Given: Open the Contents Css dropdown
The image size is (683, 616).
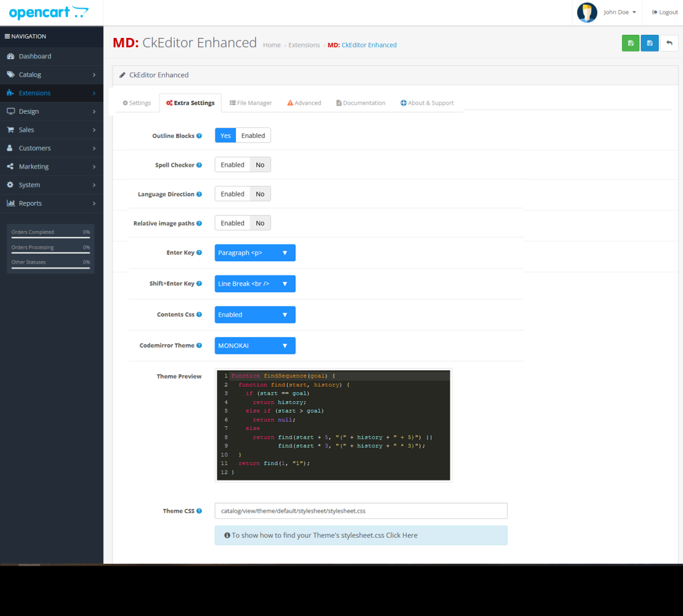Looking at the screenshot, I should (255, 315).
